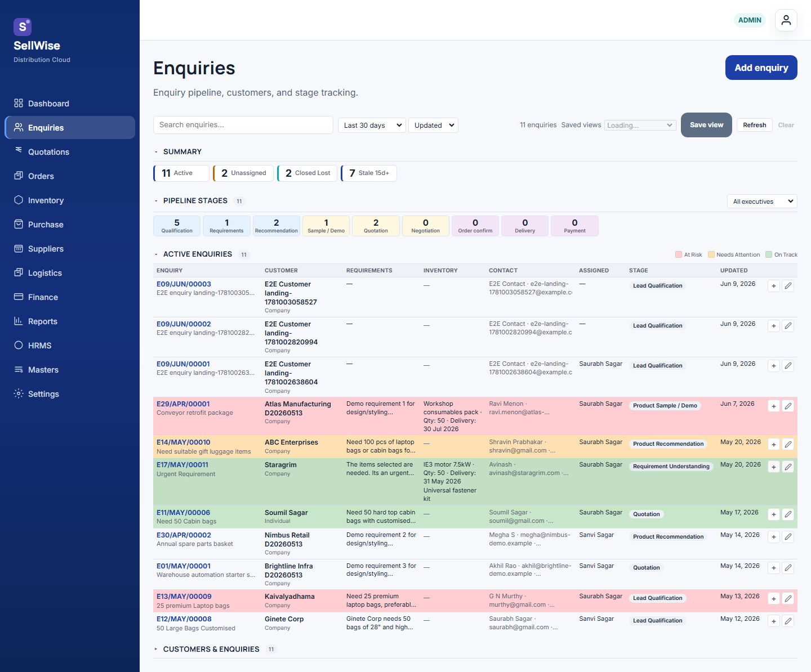
Task: Open the user profile icon
Action: (786, 20)
